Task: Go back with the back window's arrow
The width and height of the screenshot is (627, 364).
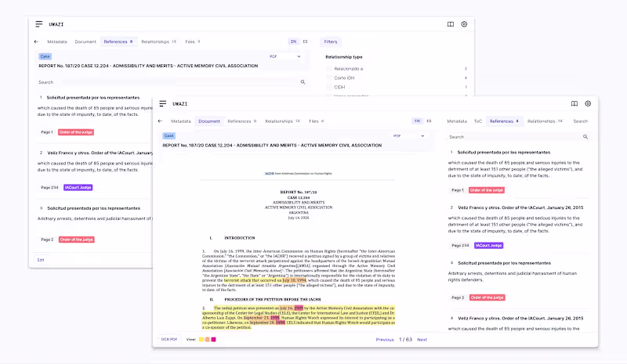Action: coord(36,41)
